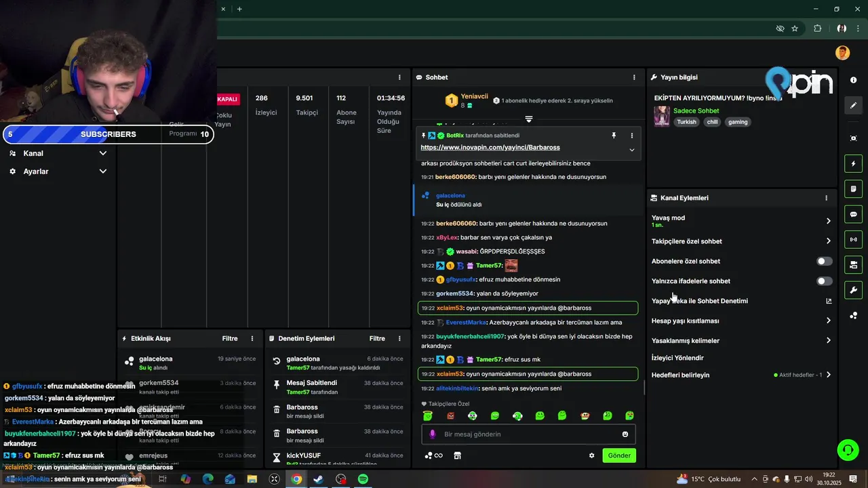Open Kanal Eylemleri three-dot menu
The image size is (868, 488).
pyautogui.click(x=826, y=198)
